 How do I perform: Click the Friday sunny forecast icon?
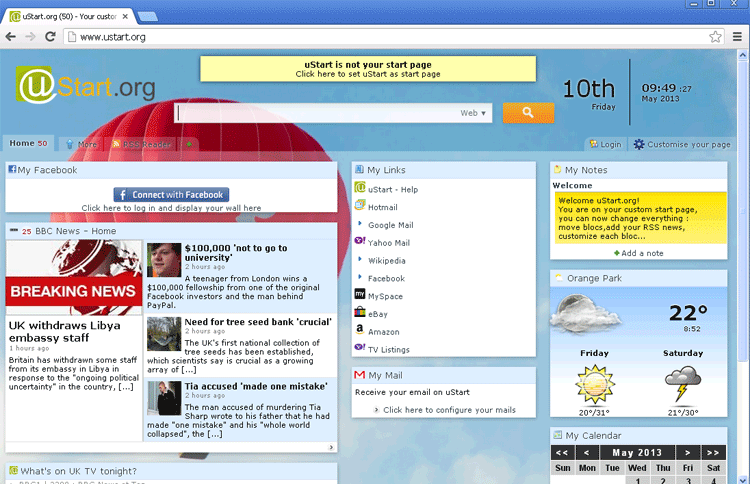(x=595, y=385)
